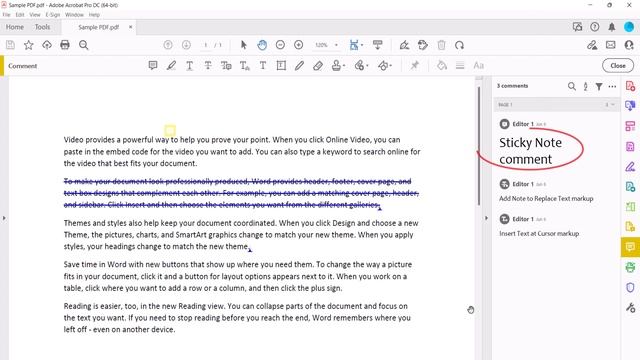Pick the Add text box tool
Screen dimensions: 640x360
(x=281, y=65)
